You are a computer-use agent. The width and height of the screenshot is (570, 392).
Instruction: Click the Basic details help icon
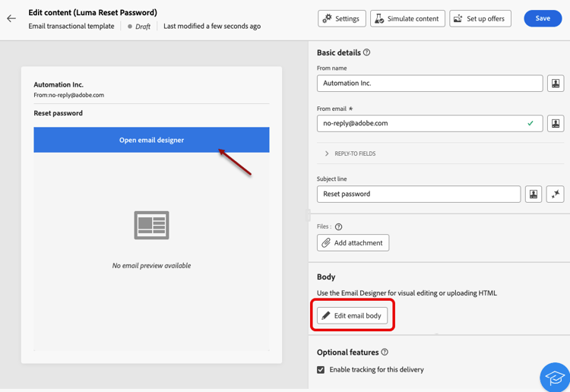(x=367, y=52)
